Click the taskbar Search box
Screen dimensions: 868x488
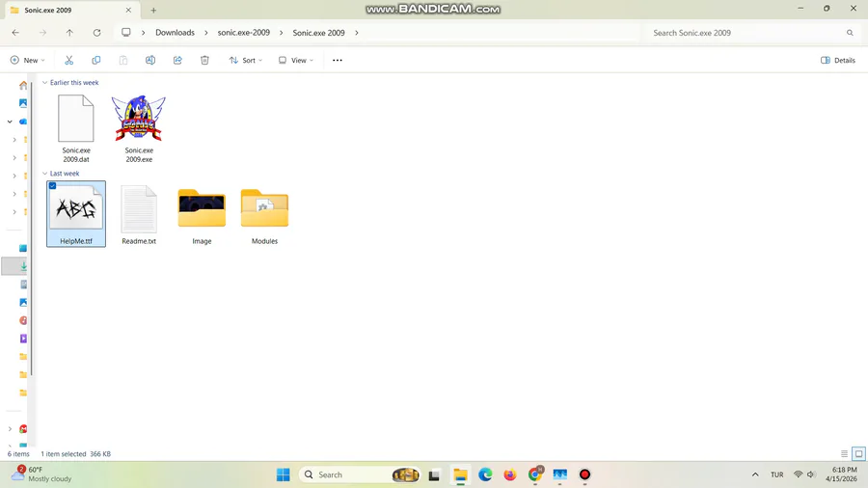coord(359,474)
